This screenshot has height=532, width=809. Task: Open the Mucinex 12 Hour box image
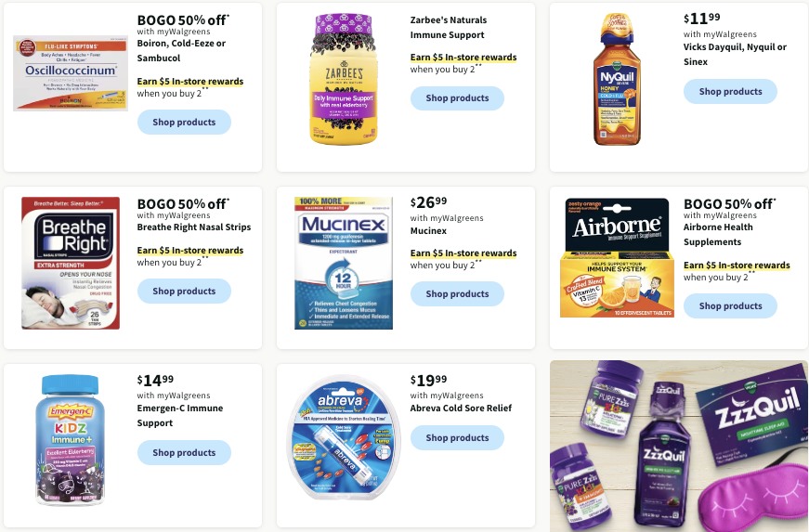point(344,263)
